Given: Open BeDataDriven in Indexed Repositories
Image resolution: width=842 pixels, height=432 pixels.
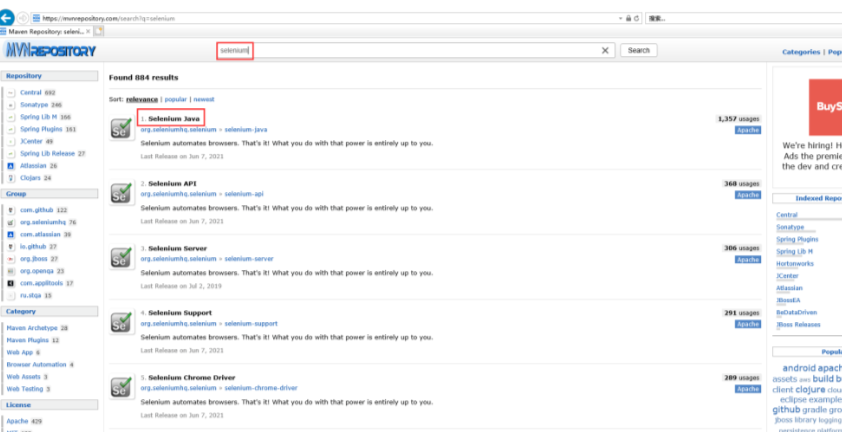Looking at the screenshot, I should click(x=796, y=312).
